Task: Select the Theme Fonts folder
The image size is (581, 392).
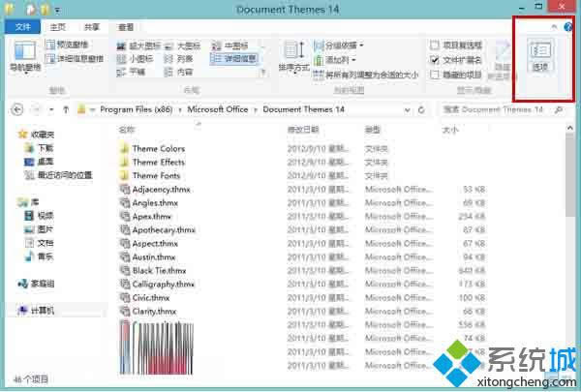Action: 150,175
